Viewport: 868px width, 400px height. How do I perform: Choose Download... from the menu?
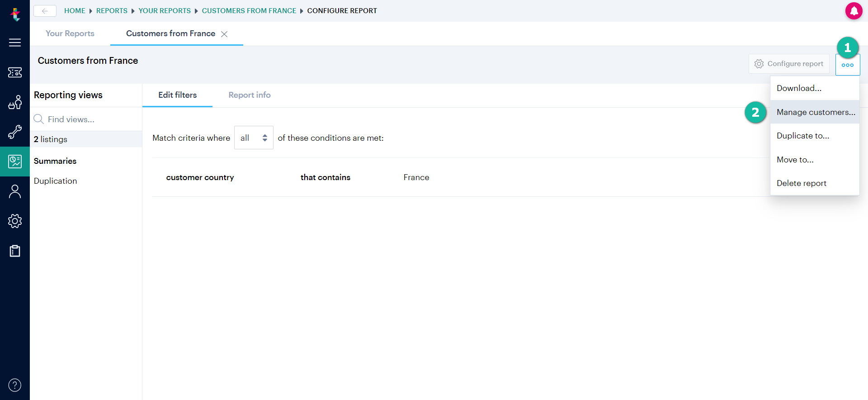[x=815, y=88]
